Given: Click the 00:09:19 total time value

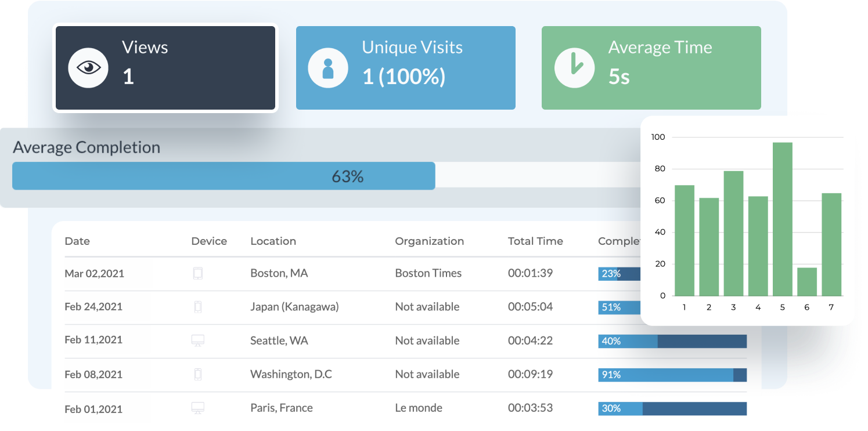Looking at the screenshot, I should click(x=530, y=374).
